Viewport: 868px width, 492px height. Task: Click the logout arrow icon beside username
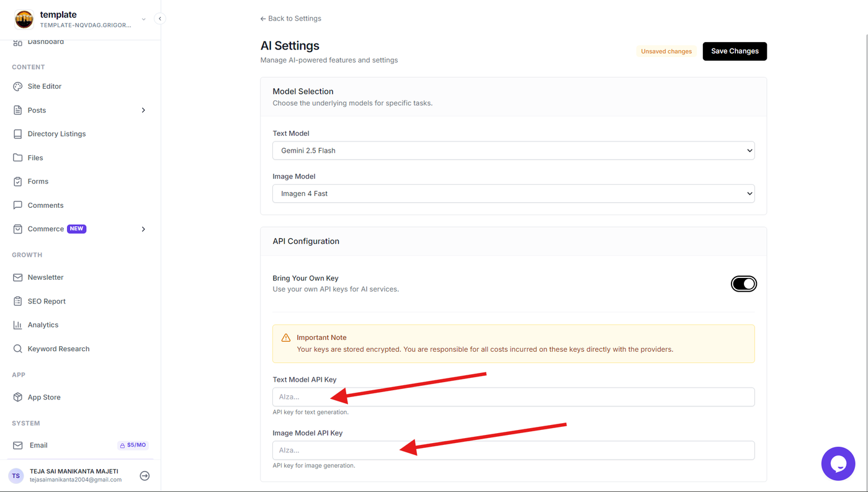(145, 476)
